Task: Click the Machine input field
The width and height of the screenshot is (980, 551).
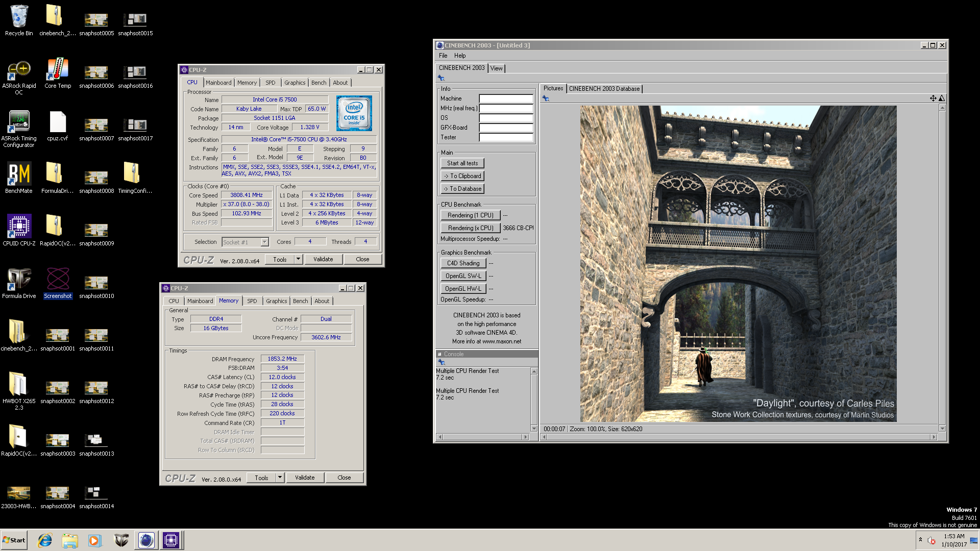Action: click(x=506, y=98)
